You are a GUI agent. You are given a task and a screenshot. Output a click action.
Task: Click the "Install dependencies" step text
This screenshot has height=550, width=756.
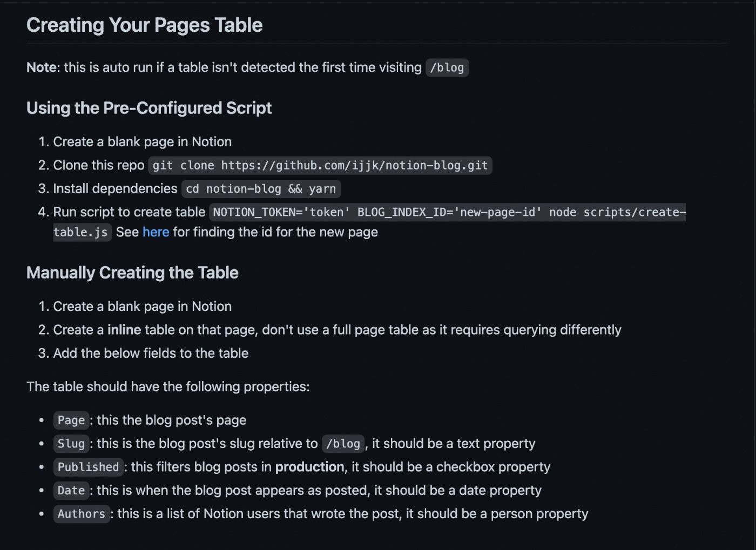pyautogui.click(x=115, y=188)
